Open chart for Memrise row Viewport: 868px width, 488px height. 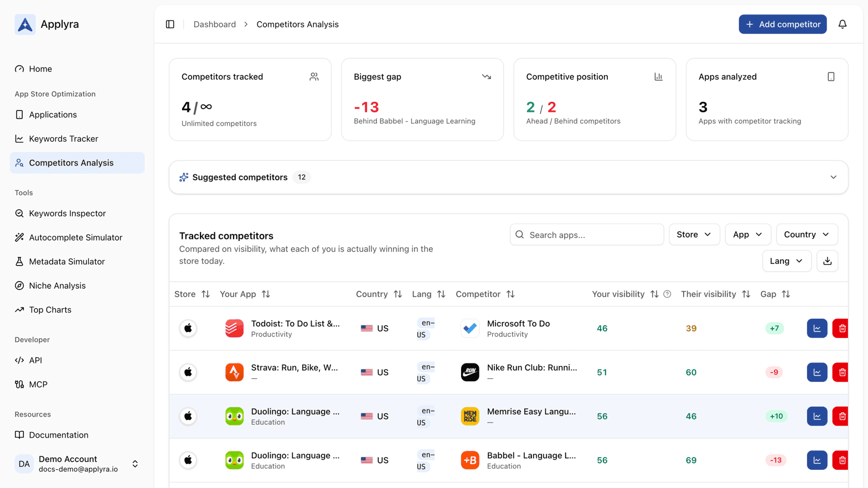[x=817, y=416]
